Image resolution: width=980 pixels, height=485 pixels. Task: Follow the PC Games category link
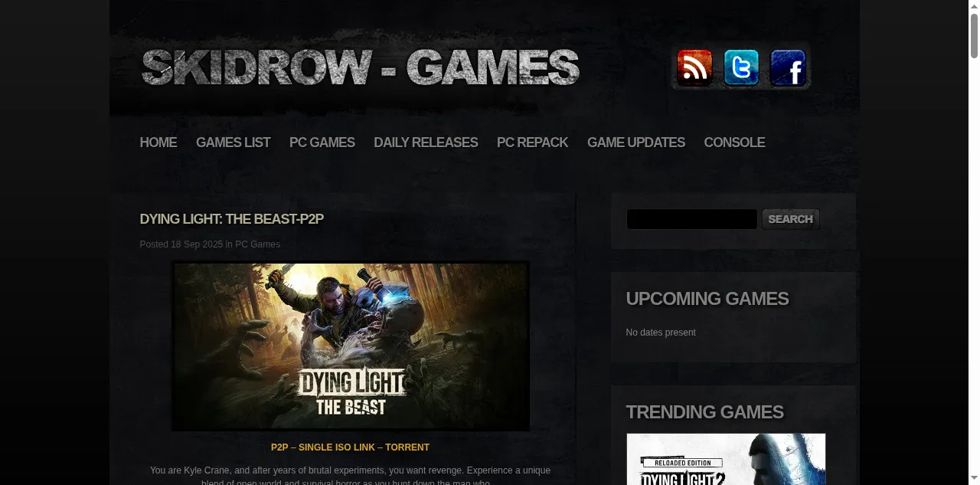coord(257,244)
